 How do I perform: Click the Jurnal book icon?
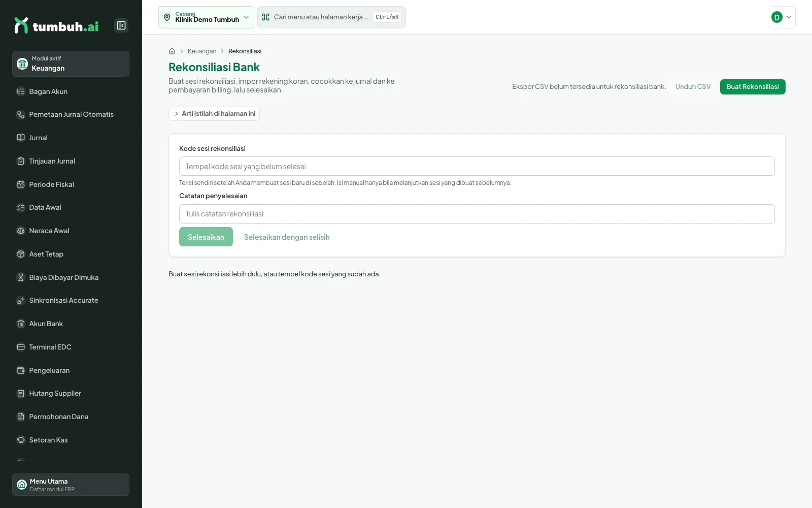pyautogui.click(x=21, y=138)
